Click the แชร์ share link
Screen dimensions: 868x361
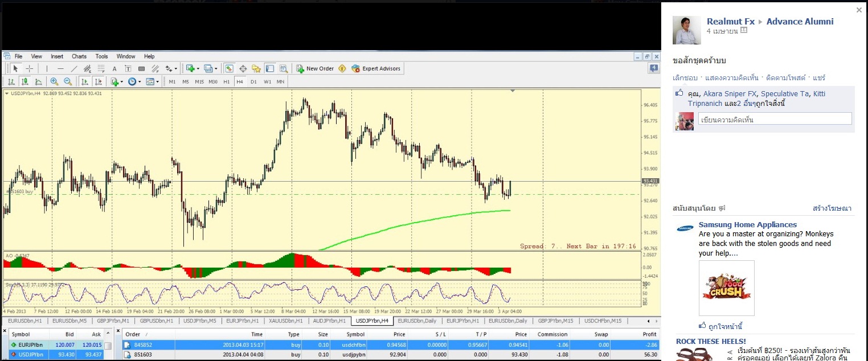coord(819,78)
